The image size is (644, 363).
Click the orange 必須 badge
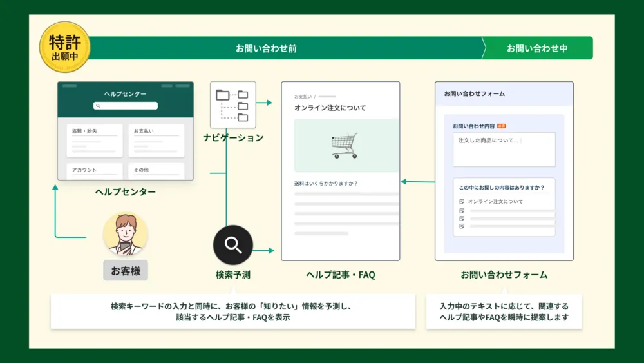coord(501,126)
